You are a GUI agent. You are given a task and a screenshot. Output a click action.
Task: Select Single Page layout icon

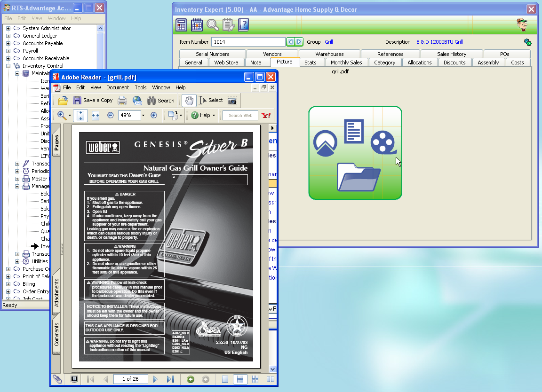coord(225,379)
